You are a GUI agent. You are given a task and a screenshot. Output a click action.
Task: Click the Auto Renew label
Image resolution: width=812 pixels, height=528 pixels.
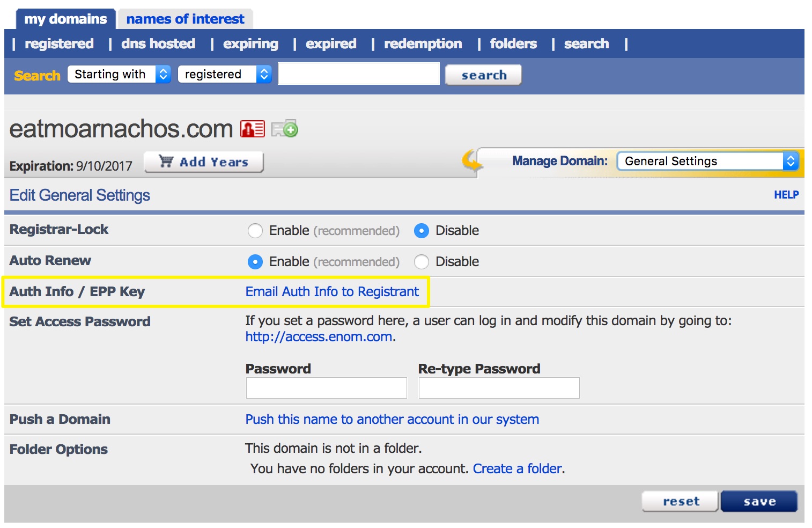point(50,260)
